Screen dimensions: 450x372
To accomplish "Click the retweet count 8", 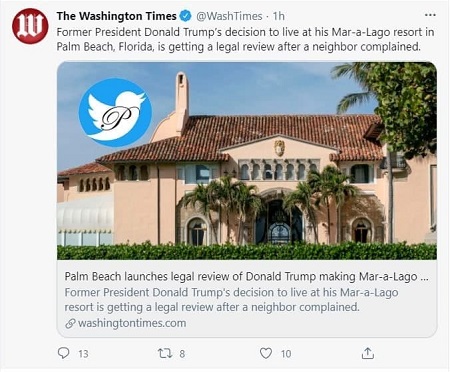I will coord(182,354).
